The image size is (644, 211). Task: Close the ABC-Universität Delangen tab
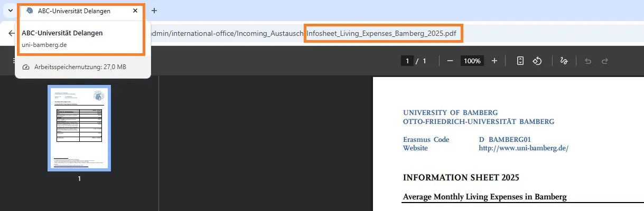point(135,11)
